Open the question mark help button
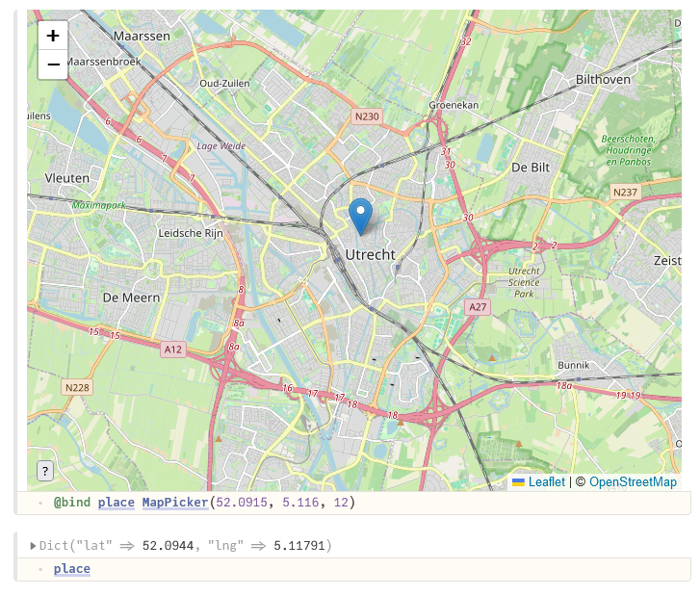700x596 pixels. (x=45, y=471)
